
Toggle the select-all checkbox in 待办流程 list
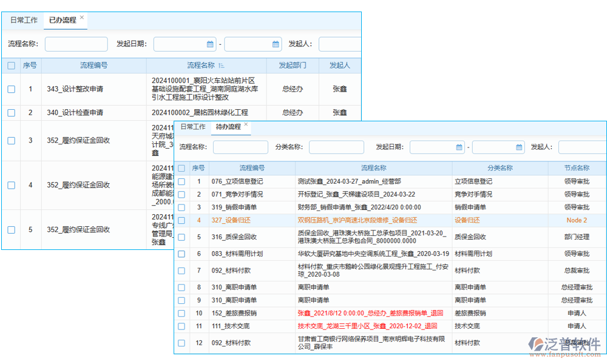[x=181, y=168]
